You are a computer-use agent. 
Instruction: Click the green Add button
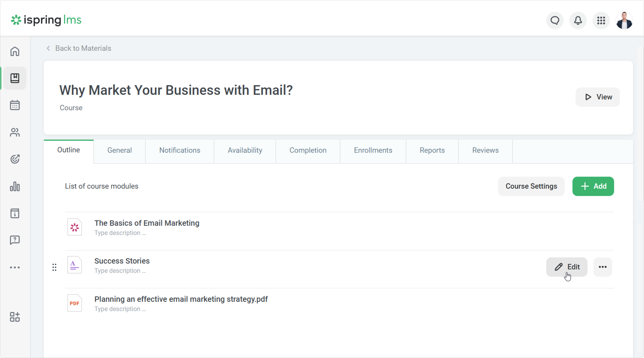pyautogui.click(x=593, y=186)
